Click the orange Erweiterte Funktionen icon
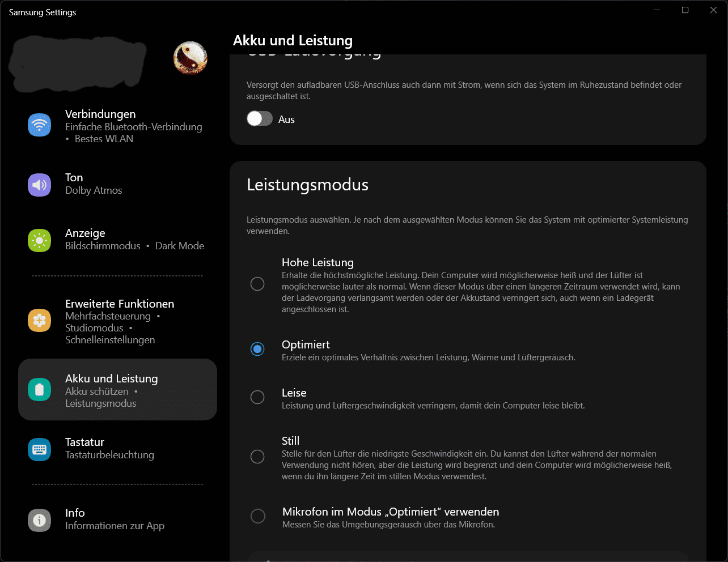The image size is (728, 562). (39, 321)
